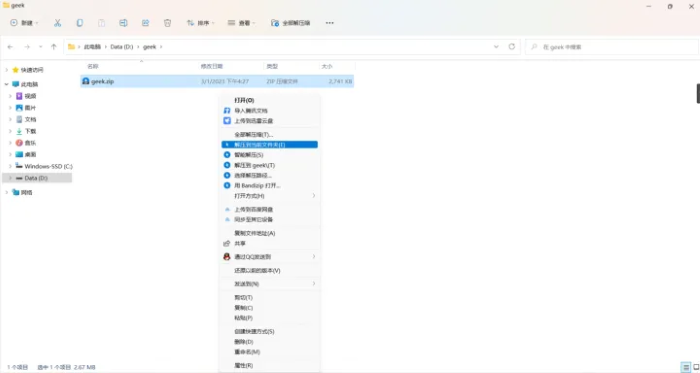Switch to details view icon in status bar
Viewport: 700px width, 373px height.
686,367
